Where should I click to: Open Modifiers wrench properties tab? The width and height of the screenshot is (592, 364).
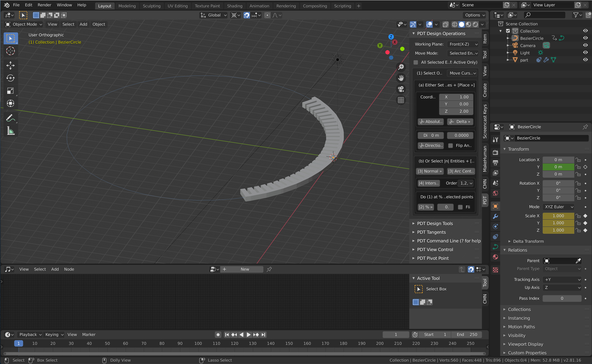point(495,216)
